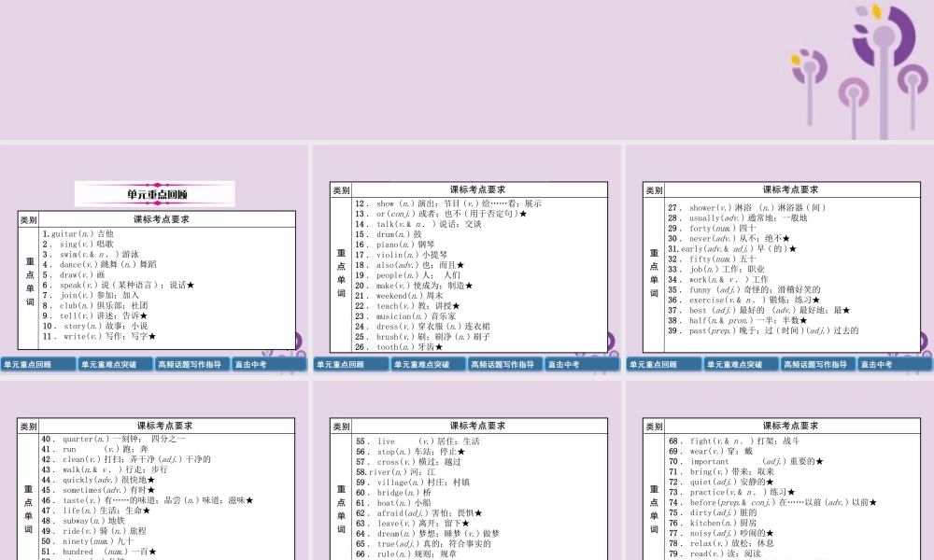
Task: Open the slide starting with word 55 live
Action: click(x=467, y=470)
